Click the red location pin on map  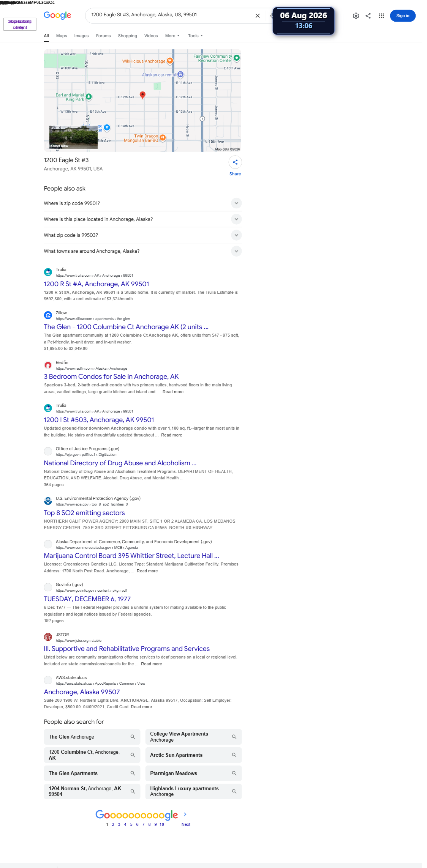pyautogui.click(x=142, y=95)
